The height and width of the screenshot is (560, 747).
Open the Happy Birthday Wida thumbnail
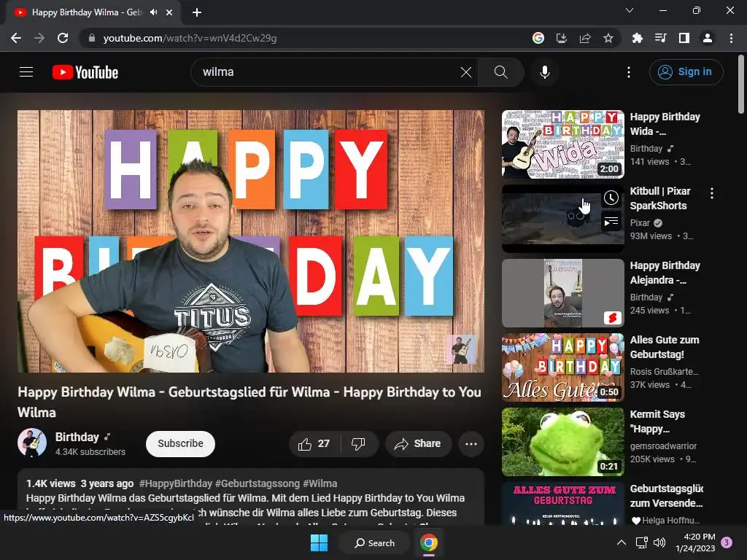[562, 144]
